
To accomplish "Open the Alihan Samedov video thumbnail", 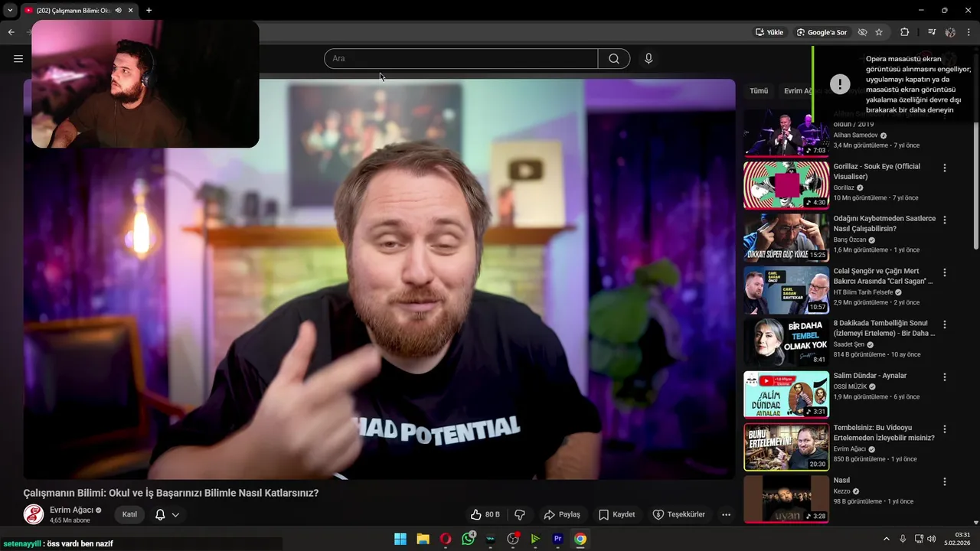I will pyautogui.click(x=786, y=133).
